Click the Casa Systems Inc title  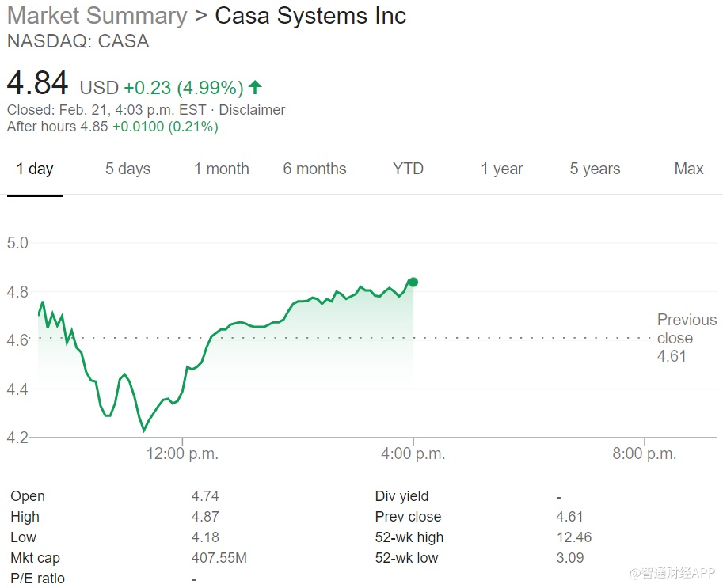click(x=310, y=16)
